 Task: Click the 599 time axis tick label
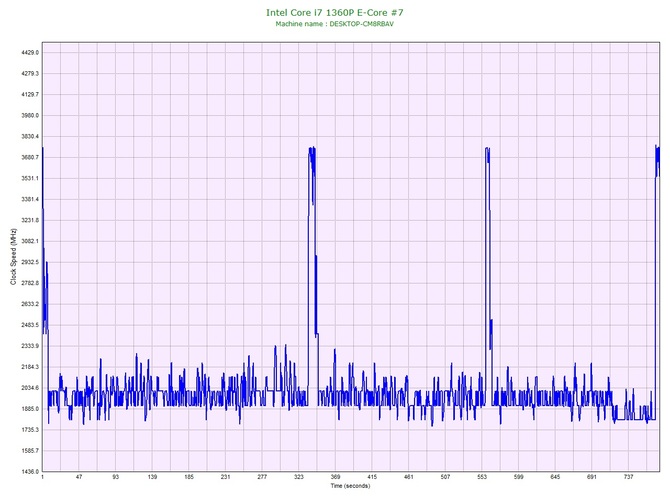point(519,477)
